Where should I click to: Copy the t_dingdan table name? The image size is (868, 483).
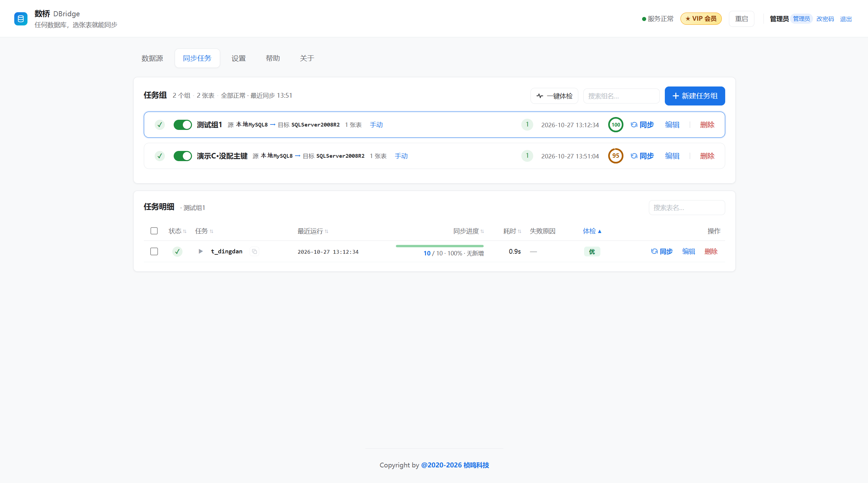pyautogui.click(x=254, y=251)
